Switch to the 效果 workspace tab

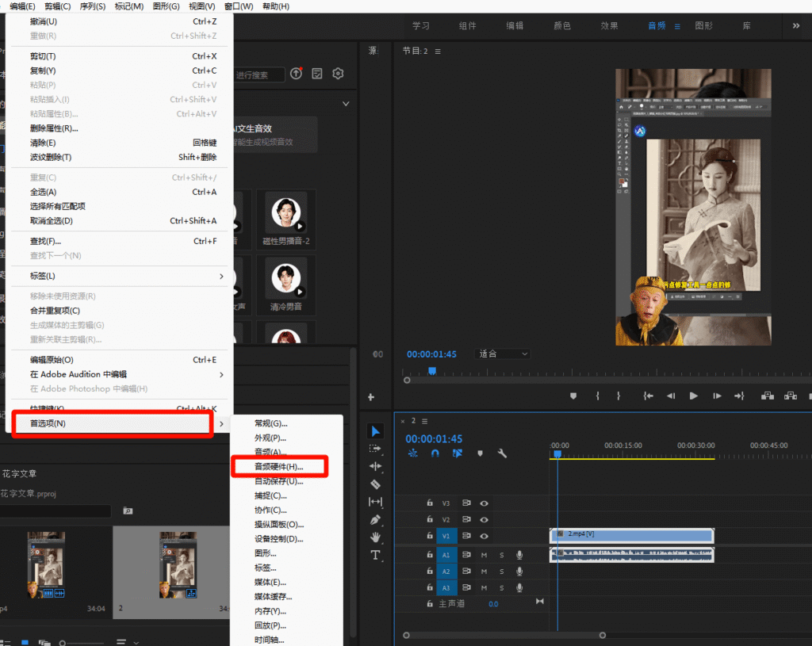coord(609,26)
